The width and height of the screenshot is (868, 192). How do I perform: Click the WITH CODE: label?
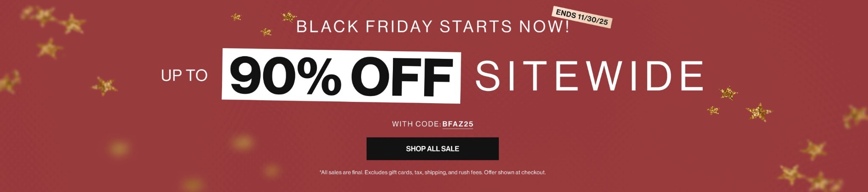[416, 124]
